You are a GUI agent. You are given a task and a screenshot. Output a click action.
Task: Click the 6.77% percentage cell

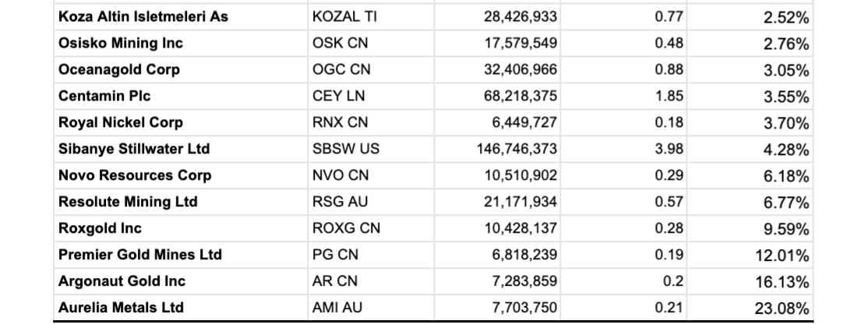coord(787,202)
